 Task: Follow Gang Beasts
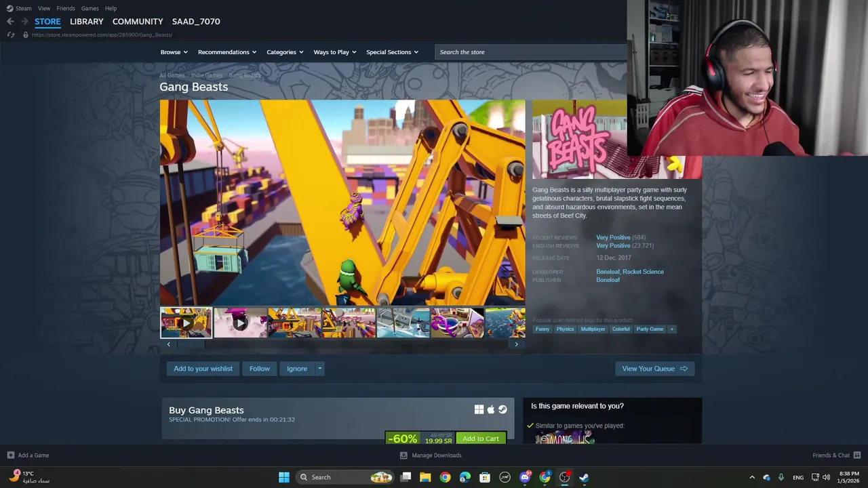click(260, 369)
